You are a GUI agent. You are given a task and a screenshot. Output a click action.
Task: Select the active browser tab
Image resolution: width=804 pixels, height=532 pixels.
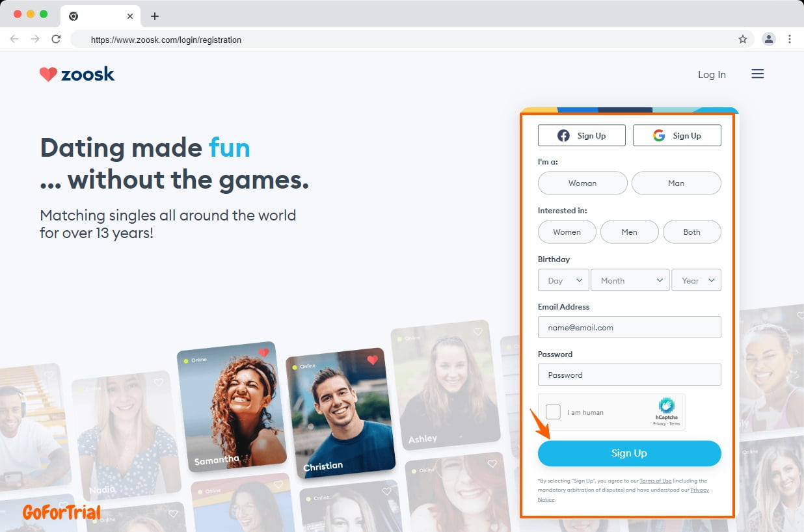coord(100,16)
